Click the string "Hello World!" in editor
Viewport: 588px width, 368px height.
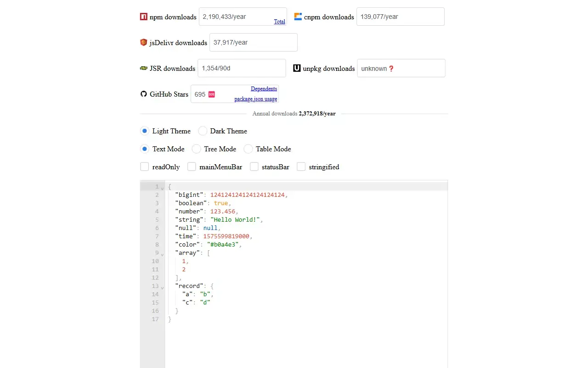(235, 220)
